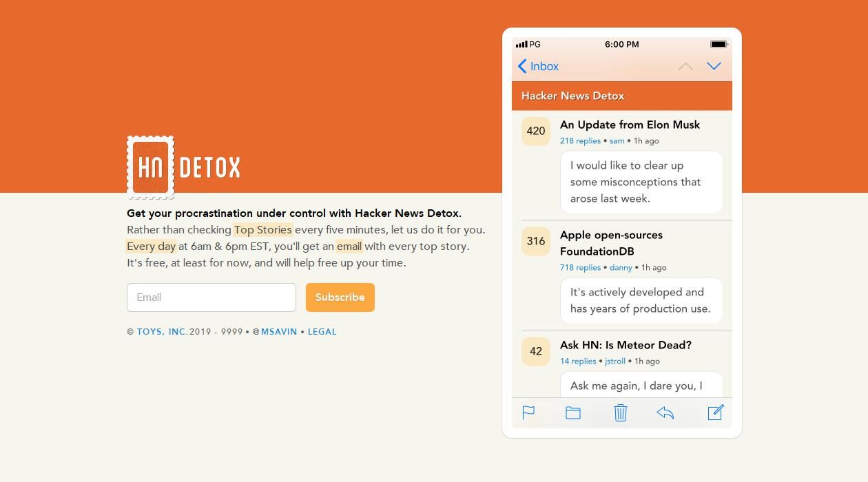The width and height of the screenshot is (868, 482).
Task: Open 'Apple open-sources FoundationDB' story
Action: tap(612, 243)
